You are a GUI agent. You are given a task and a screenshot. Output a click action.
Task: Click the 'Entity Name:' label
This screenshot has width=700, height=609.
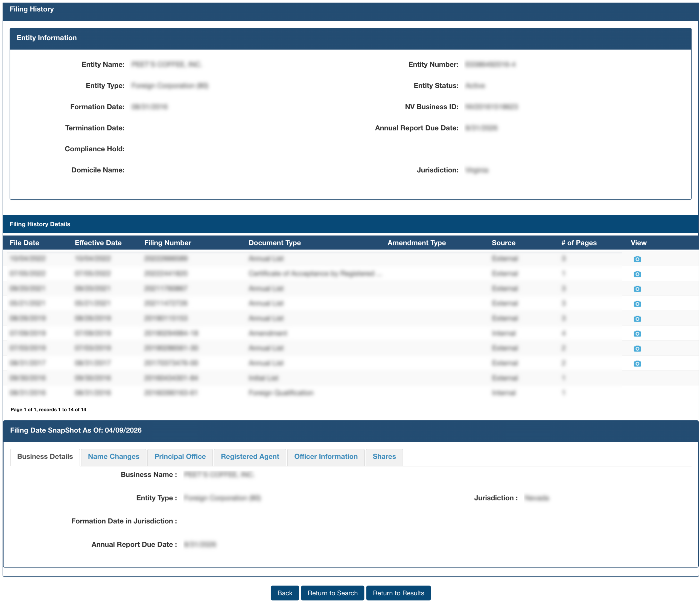click(x=103, y=65)
